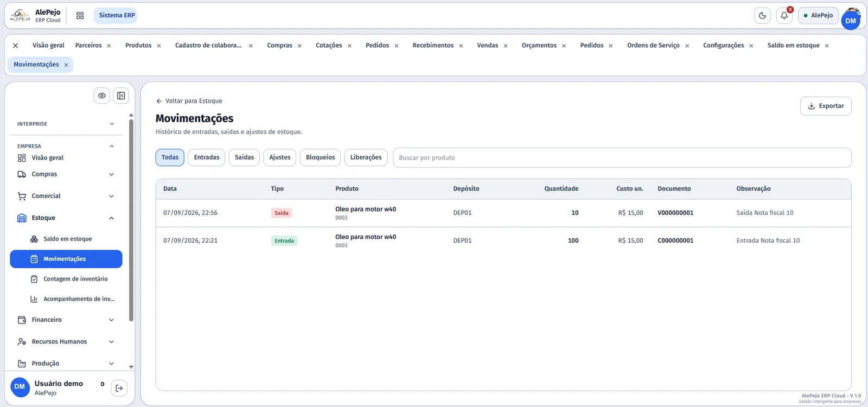
Task: Select the Todas filter
Action: [x=170, y=157]
